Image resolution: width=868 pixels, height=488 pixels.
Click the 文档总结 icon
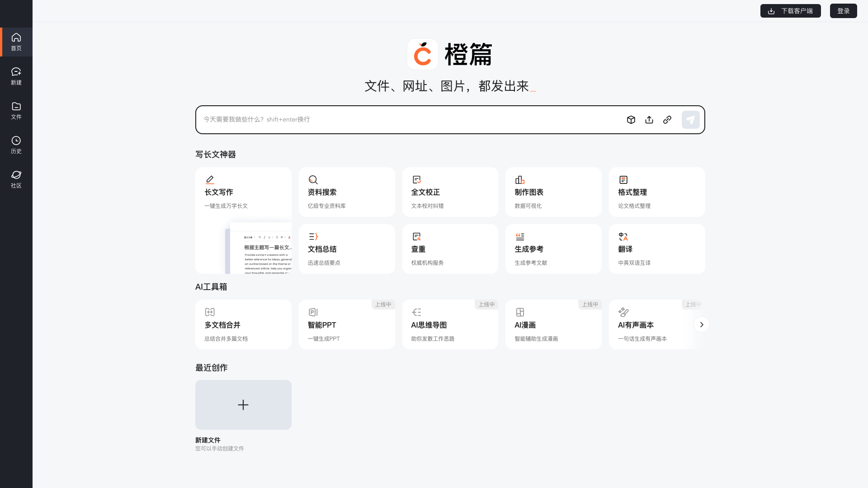click(313, 237)
